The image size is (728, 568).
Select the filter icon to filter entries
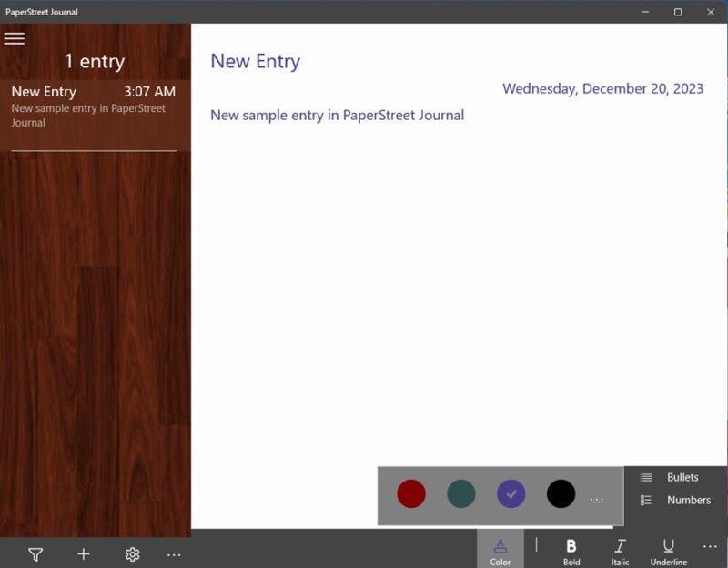pos(35,553)
